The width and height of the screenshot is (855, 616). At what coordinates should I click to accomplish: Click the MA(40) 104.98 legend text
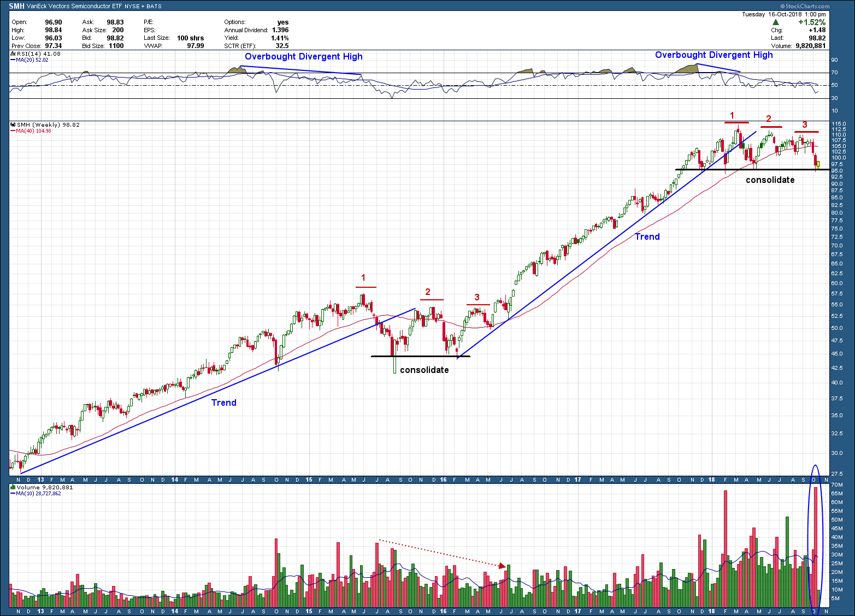tap(34, 131)
